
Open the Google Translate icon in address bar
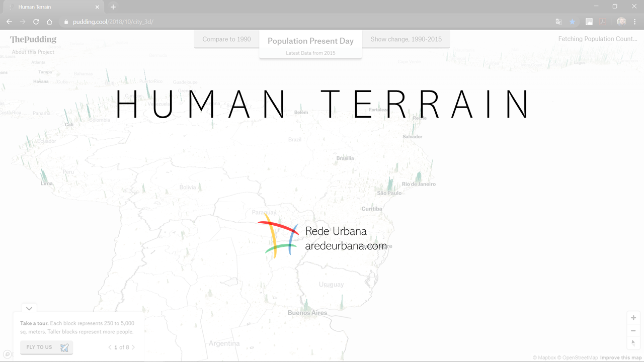pos(558,22)
